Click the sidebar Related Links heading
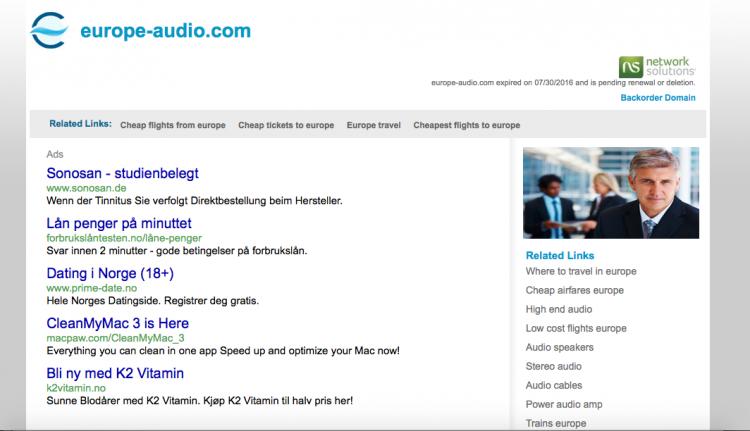 [560, 255]
